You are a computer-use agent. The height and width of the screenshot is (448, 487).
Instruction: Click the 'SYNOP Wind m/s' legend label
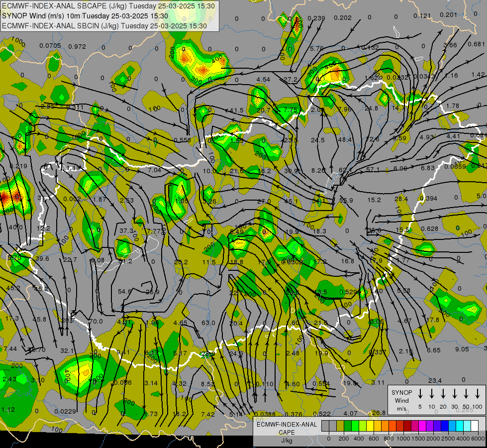tap(401, 400)
